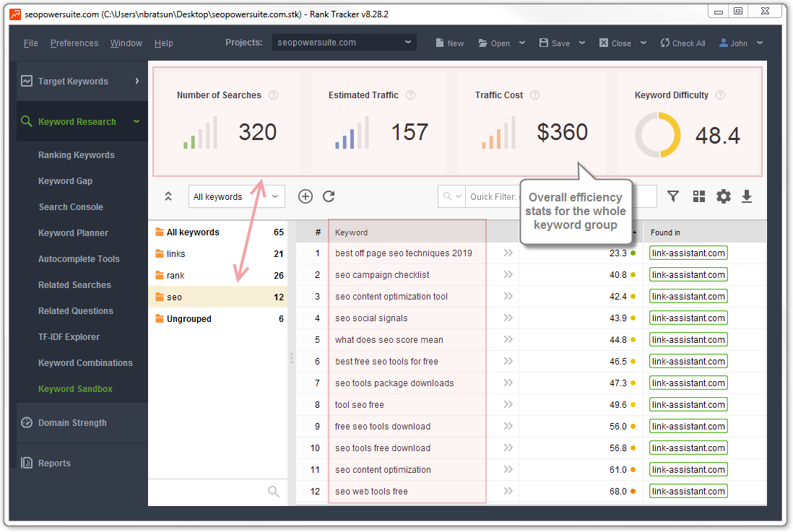Click the Close project icon
The image size is (793, 532).
pyautogui.click(x=603, y=43)
